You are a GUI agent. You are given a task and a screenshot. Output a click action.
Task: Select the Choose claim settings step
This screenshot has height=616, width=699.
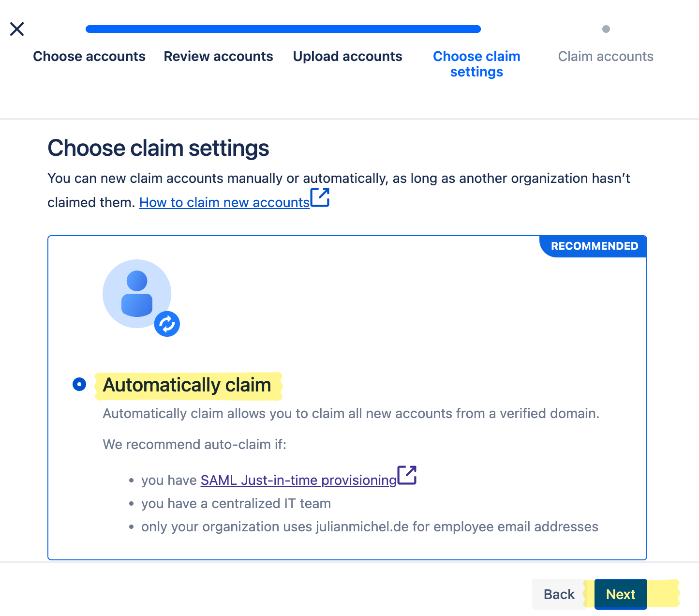476,64
